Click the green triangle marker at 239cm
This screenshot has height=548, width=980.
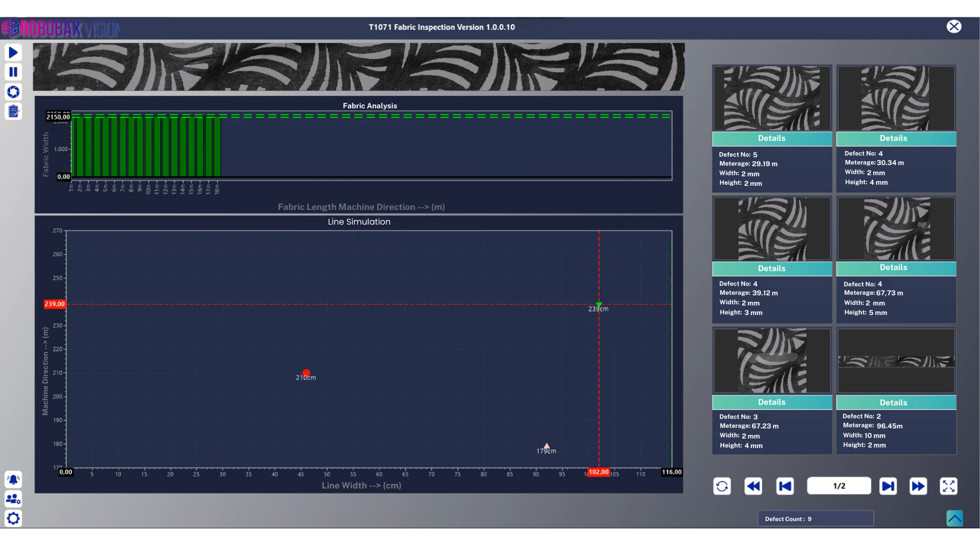599,305
